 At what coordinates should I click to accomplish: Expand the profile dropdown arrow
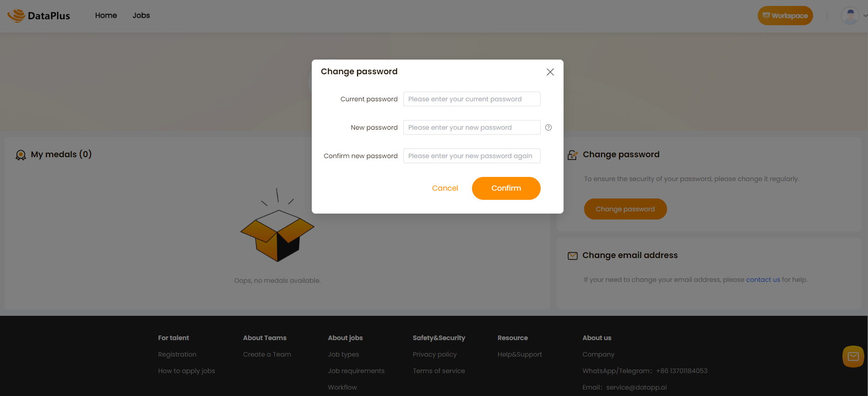865,16
